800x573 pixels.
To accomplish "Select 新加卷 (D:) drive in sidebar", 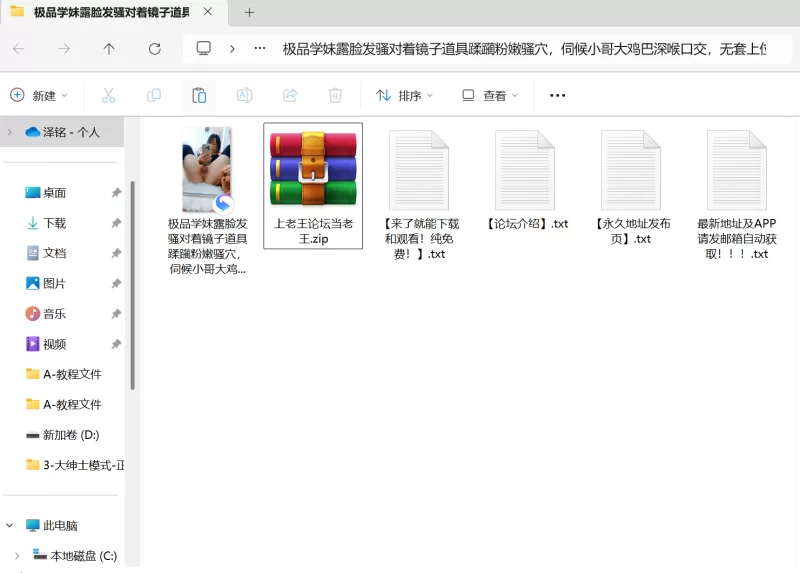I will (70, 435).
